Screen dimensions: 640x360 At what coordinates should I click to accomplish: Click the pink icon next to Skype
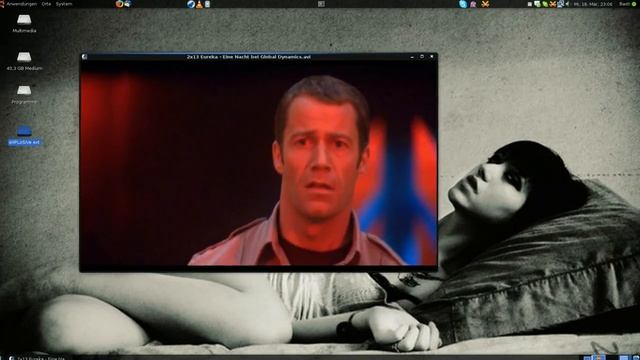click(473, 4)
